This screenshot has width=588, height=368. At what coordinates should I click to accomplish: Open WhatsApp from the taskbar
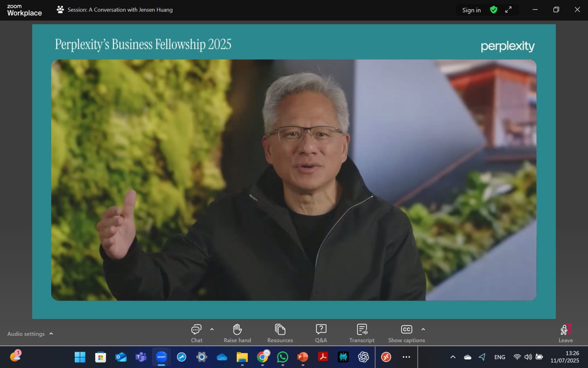click(x=283, y=357)
